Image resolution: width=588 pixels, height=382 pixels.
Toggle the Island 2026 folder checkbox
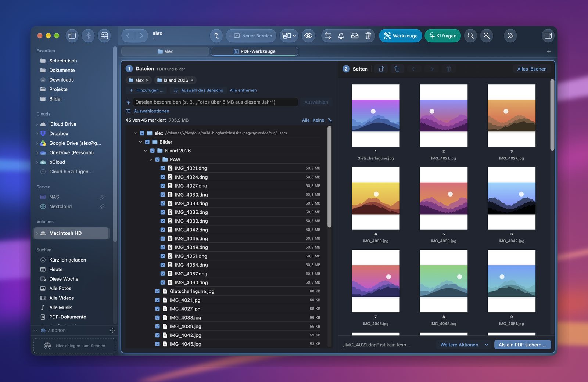click(x=153, y=151)
